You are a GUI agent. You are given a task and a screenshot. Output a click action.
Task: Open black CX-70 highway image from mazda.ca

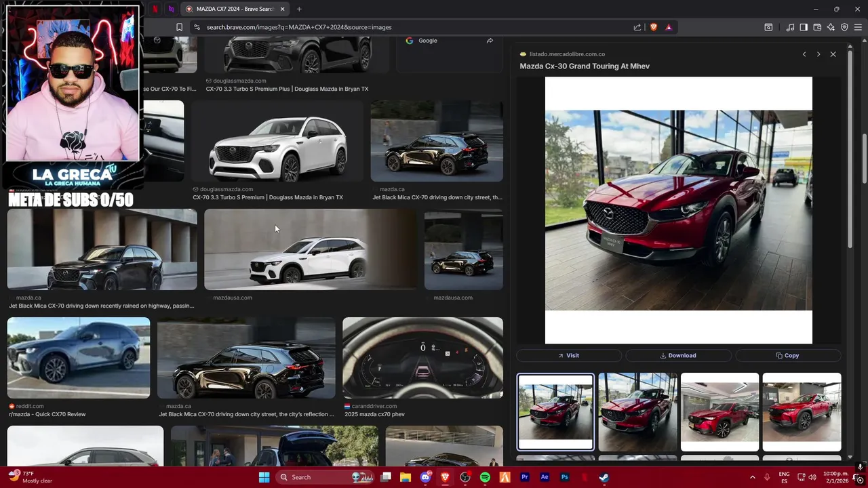pos(102,249)
